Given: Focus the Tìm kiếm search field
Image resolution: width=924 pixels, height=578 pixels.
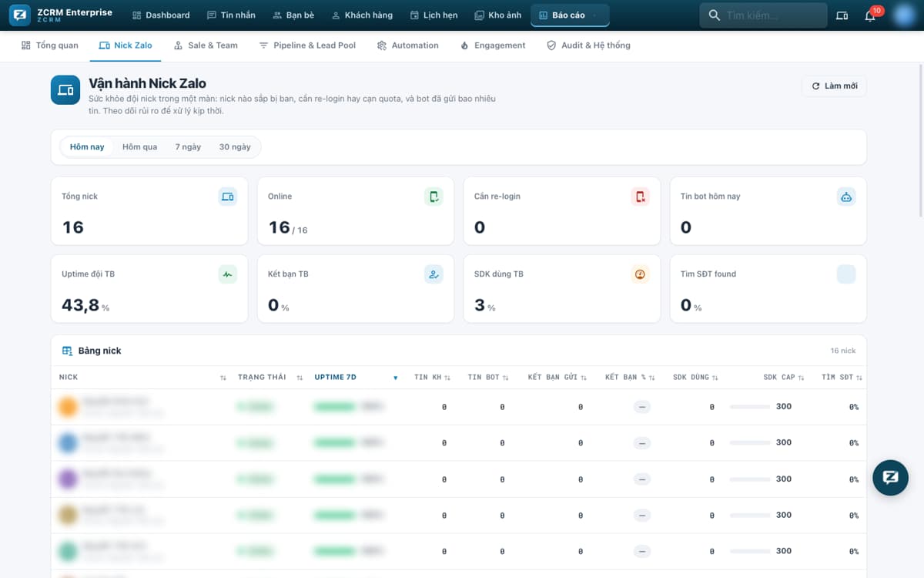Looking at the screenshot, I should 763,15.
